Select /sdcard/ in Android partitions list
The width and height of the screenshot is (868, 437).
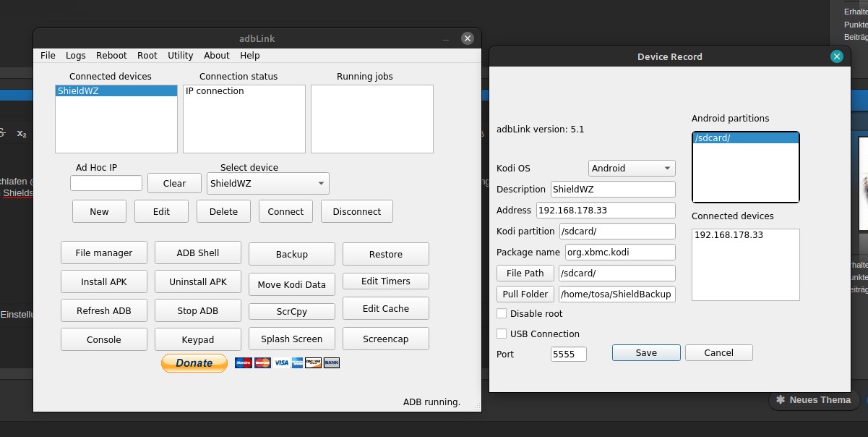point(746,138)
